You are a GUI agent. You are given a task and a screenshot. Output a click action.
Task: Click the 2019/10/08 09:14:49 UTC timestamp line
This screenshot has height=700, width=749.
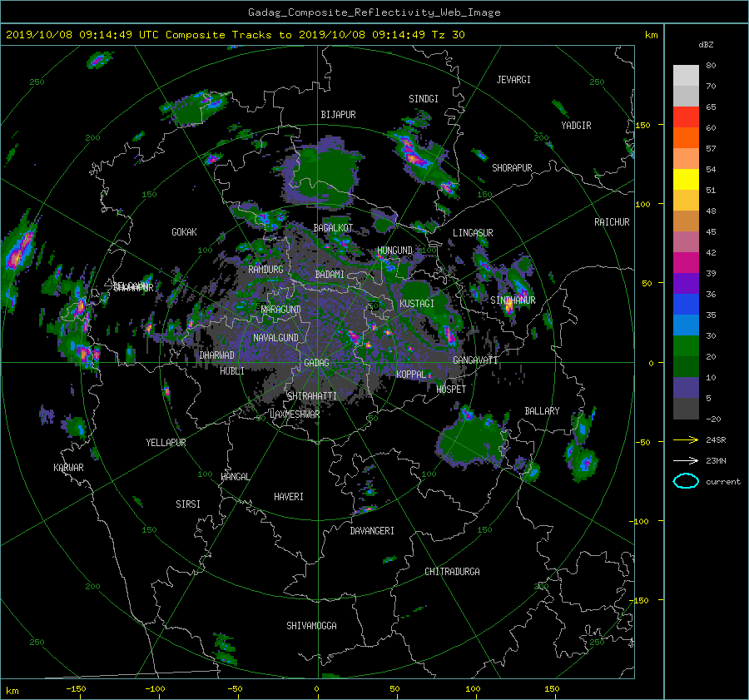235,34
